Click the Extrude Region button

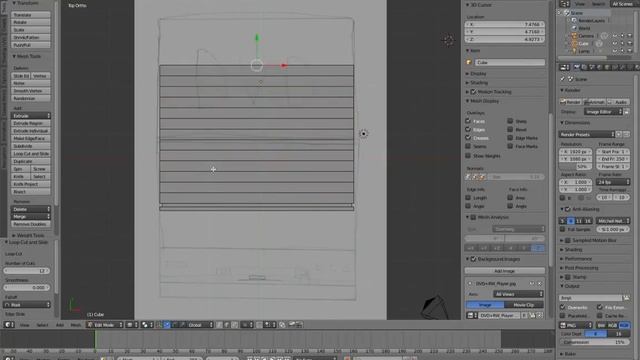pyautogui.click(x=31, y=123)
